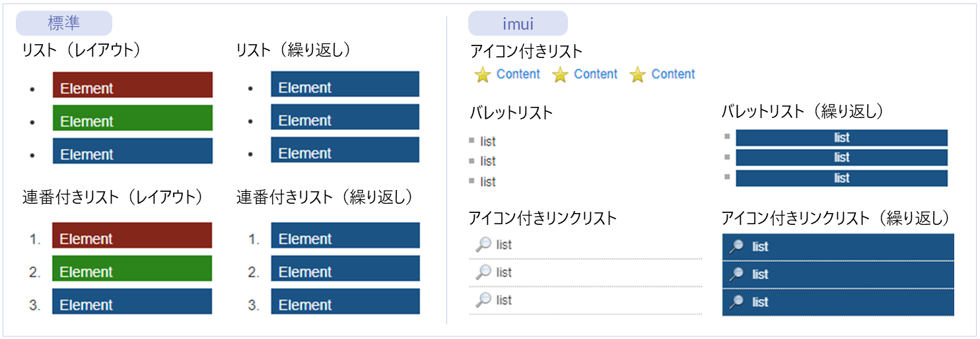Click magnifier icon in first white link row
This screenshot has height=339, width=980.
(x=483, y=245)
